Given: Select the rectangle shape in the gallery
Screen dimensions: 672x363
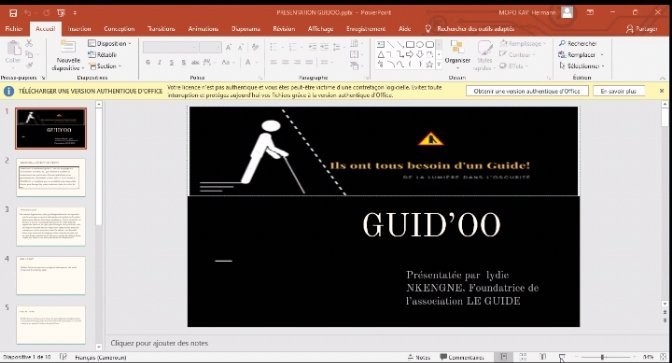Looking at the screenshot, I should 410,44.
